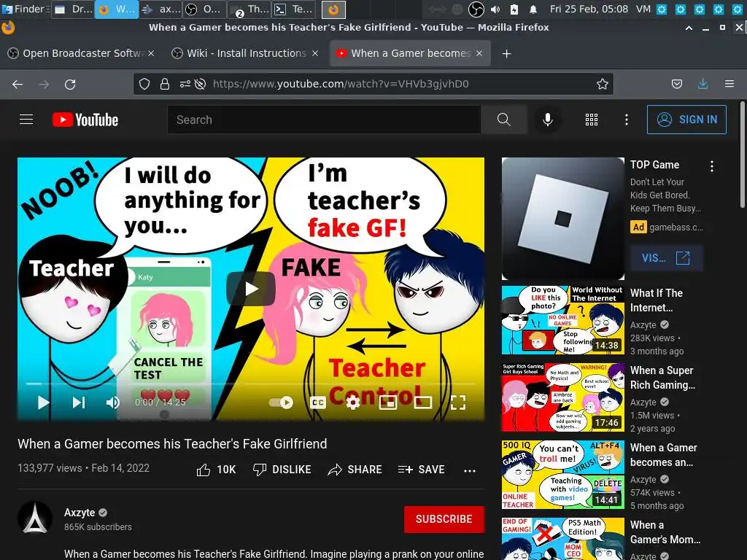Toggle autoplay switch in the player

click(281, 402)
